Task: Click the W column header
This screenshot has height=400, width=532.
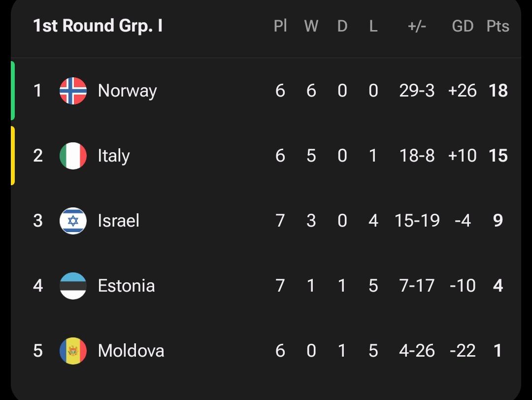Action: [x=311, y=26]
